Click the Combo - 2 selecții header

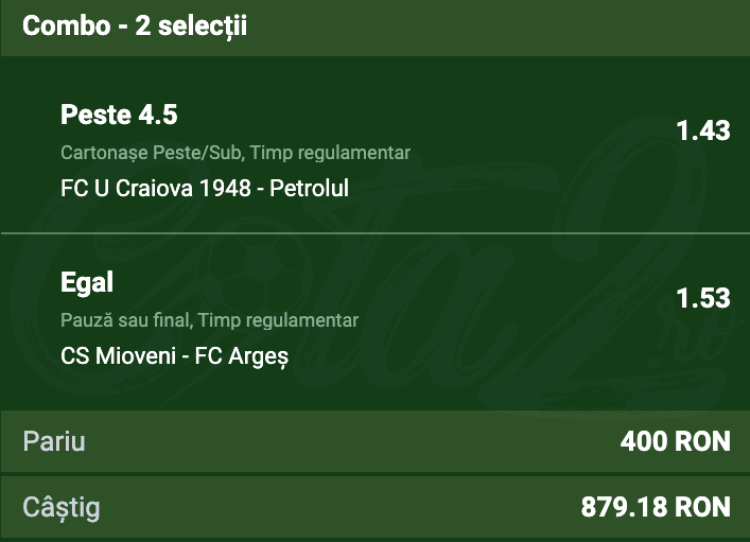135,26
